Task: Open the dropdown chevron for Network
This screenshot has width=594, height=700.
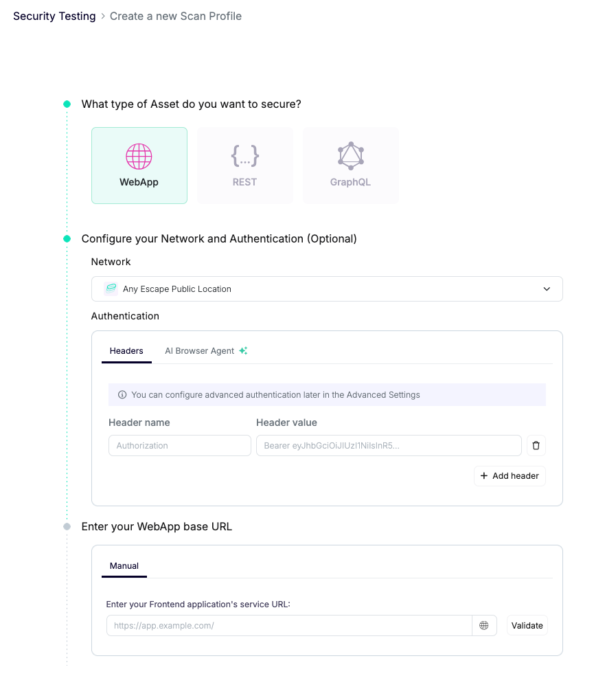Action: [x=547, y=289]
